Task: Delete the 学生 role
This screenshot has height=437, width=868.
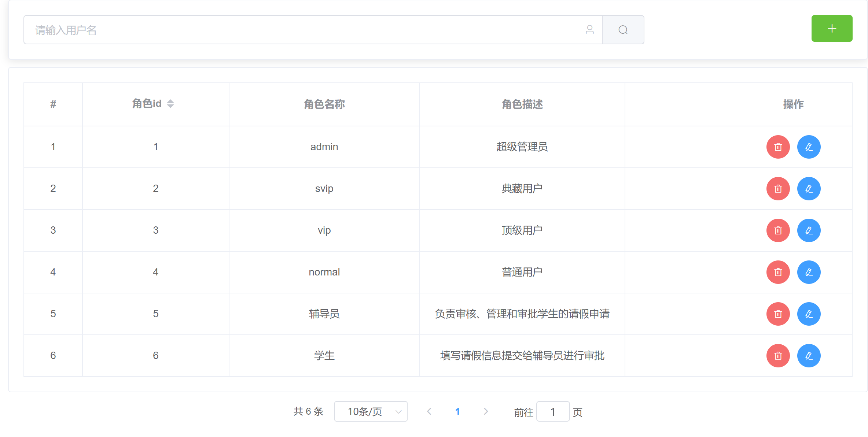Action: click(778, 356)
